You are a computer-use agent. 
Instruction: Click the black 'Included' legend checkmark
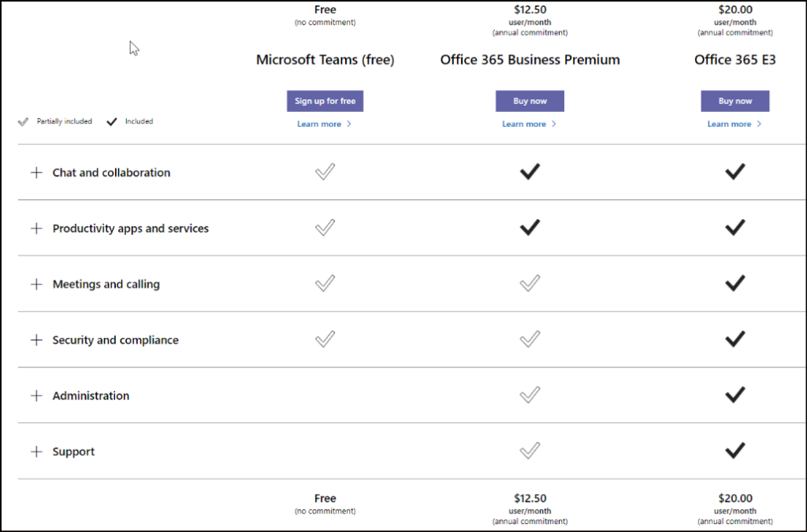coord(112,121)
